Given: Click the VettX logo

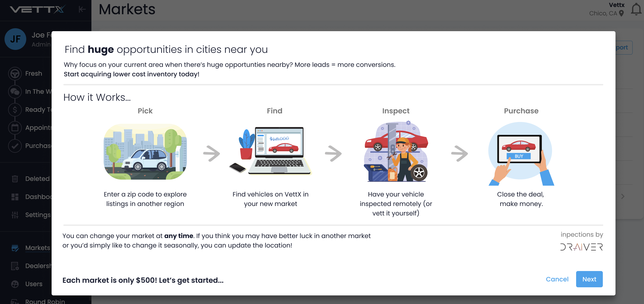Looking at the screenshot, I should (x=38, y=9).
